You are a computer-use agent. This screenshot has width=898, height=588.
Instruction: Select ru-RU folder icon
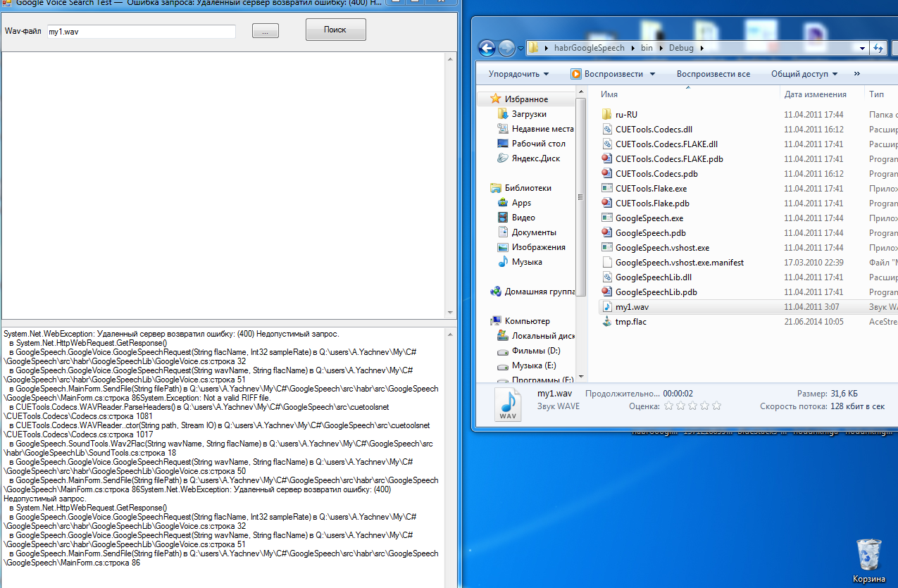pyautogui.click(x=607, y=114)
